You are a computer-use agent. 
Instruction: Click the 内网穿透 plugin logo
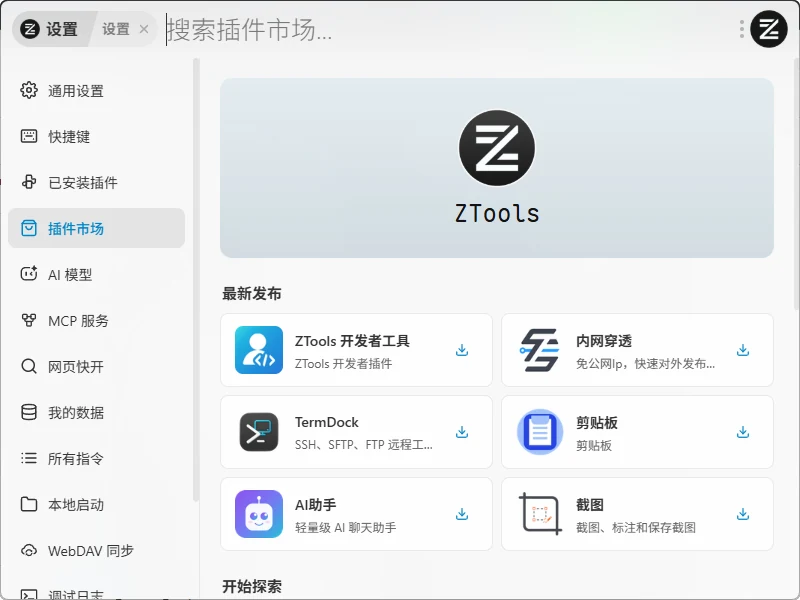pos(540,350)
